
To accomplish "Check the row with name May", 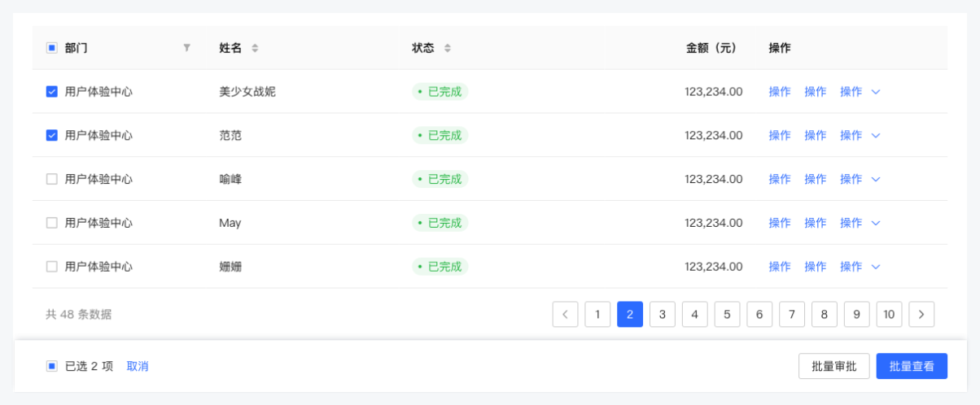I will click(52, 223).
